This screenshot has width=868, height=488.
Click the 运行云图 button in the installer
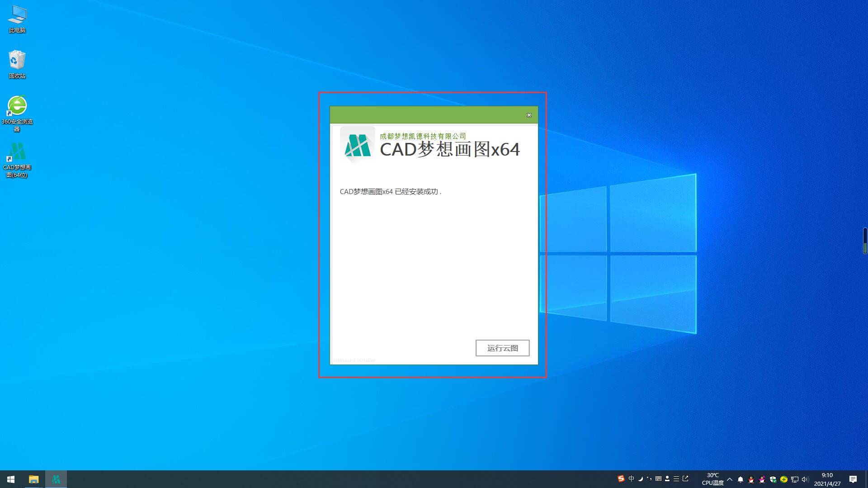pos(502,348)
